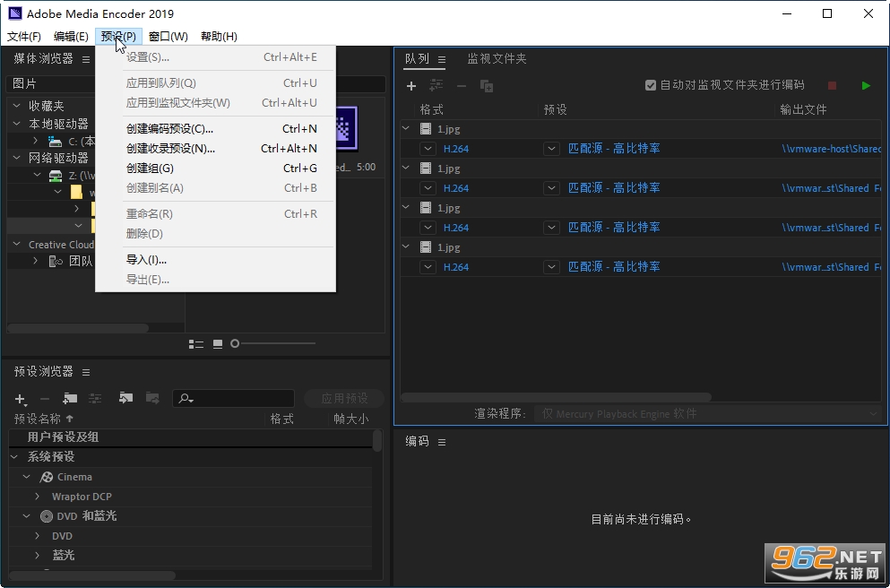The image size is (890, 588).
Task: Click the Export Presets icon in the Preset Browser
Action: click(x=152, y=398)
